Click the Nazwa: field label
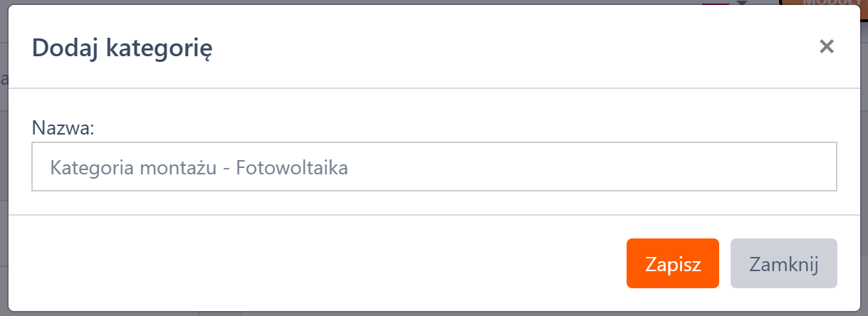868x316 pixels. pyautogui.click(x=64, y=128)
